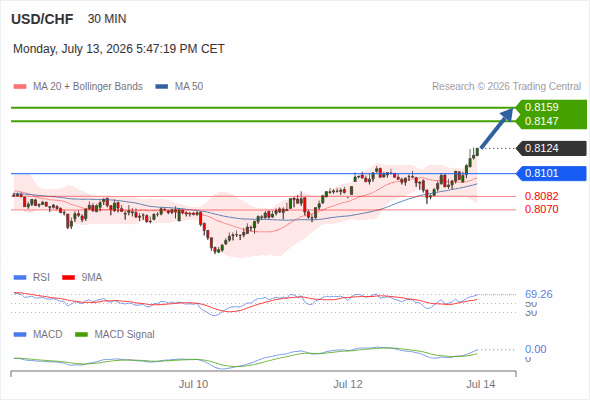Click the 0.8159 green resistance label
The width and height of the screenshot is (590, 400).
coord(541,107)
